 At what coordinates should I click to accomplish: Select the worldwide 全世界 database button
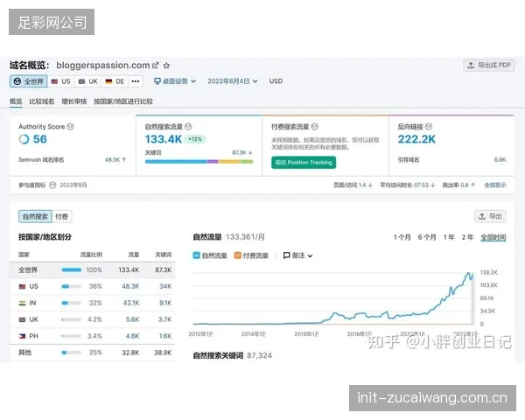tap(29, 81)
